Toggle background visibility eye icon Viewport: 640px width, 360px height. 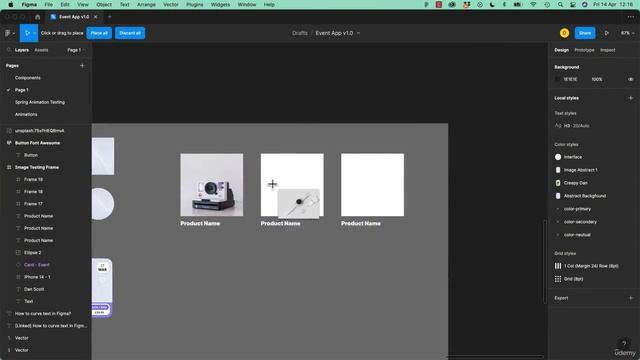coord(631,80)
